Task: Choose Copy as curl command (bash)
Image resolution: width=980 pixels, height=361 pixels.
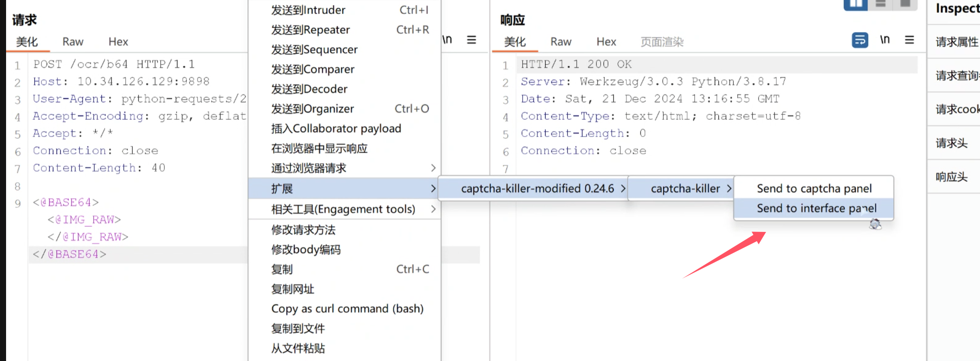Action: click(345, 309)
